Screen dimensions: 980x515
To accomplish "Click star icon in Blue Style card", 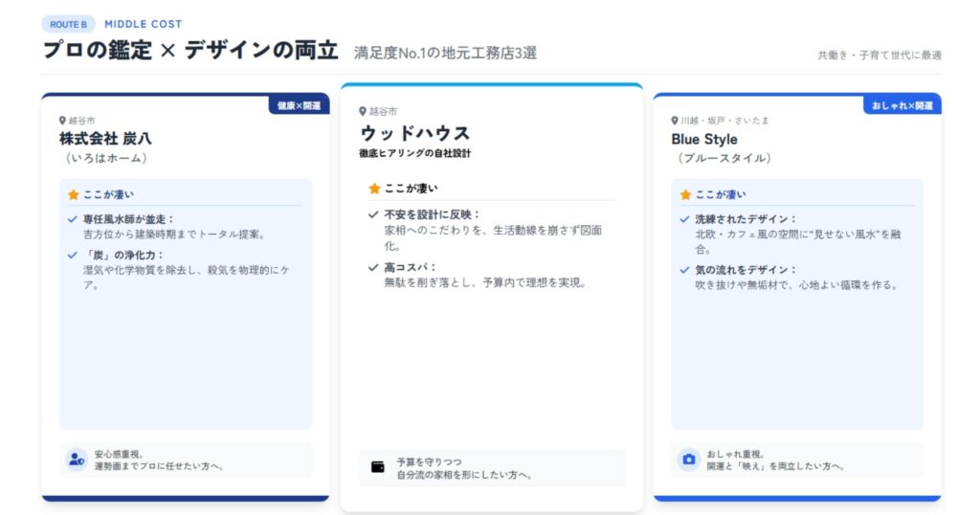I will [685, 195].
